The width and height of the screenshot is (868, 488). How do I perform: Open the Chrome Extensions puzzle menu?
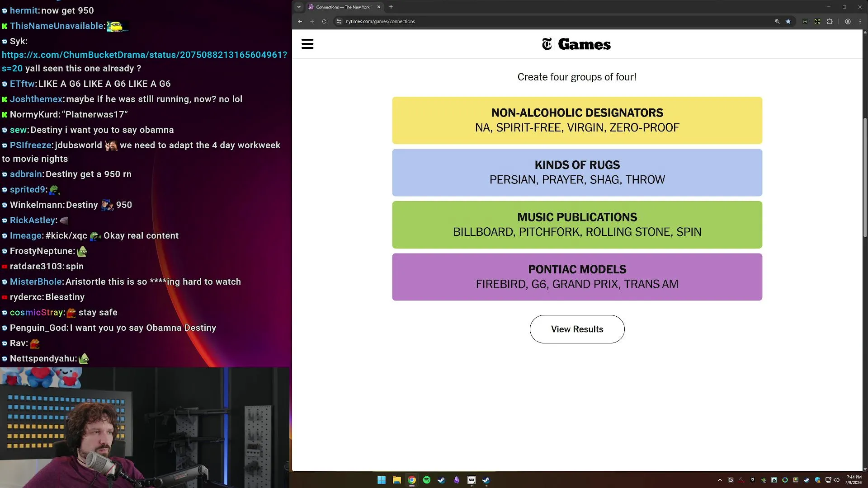(x=830, y=21)
